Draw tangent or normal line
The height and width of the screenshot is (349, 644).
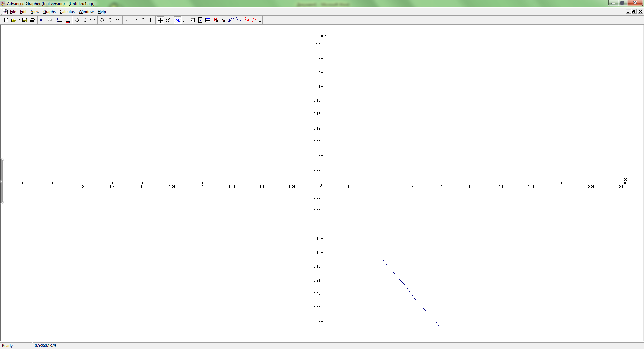coord(239,20)
